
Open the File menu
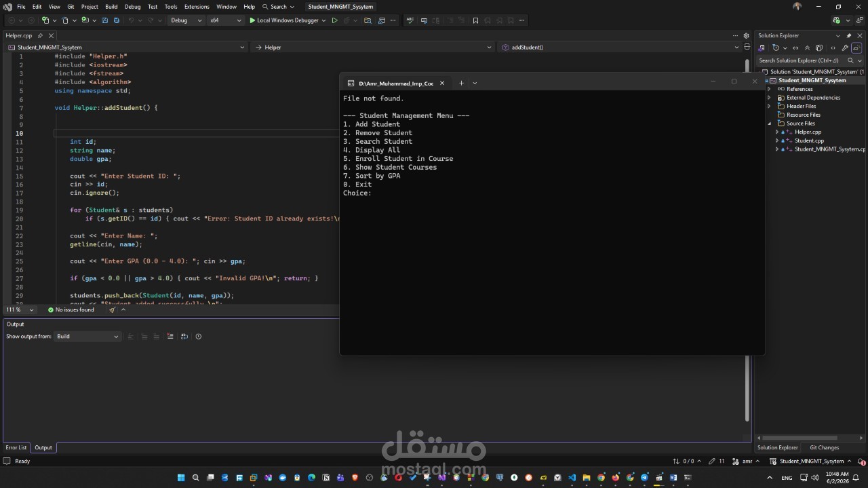[x=21, y=7]
